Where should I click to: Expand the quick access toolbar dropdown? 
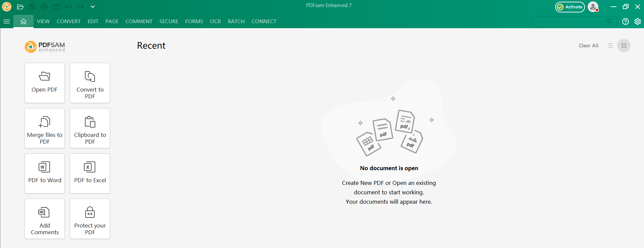(x=93, y=7)
